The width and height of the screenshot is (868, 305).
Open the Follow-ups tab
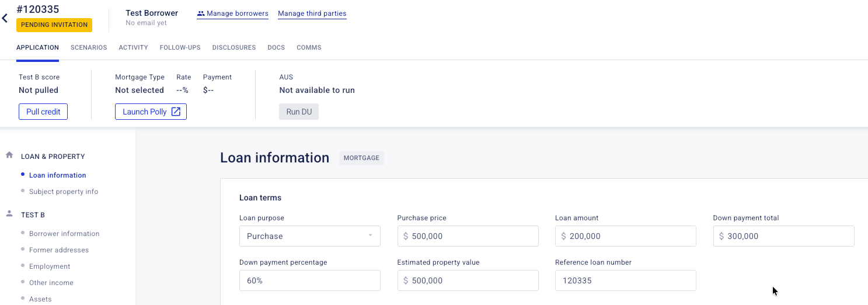[x=180, y=48]
